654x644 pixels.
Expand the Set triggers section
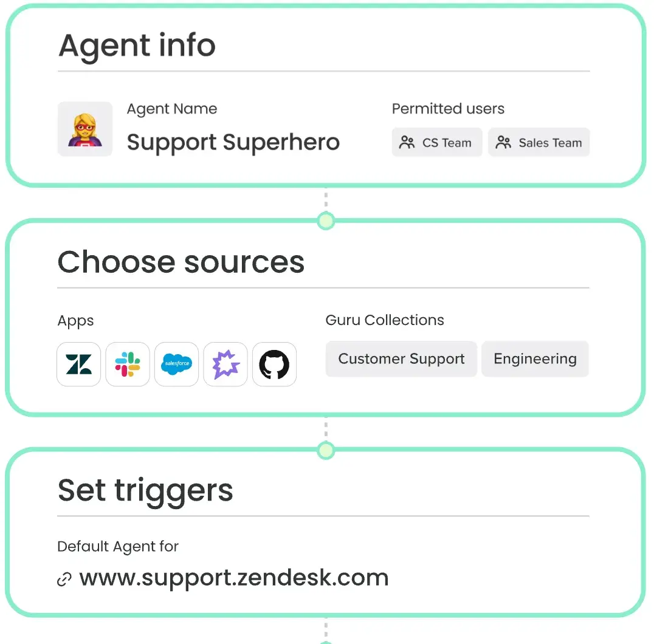145,490
